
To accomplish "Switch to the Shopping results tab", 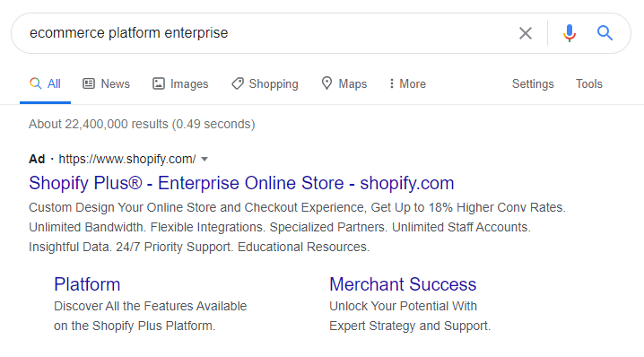I will coord(265,83).
